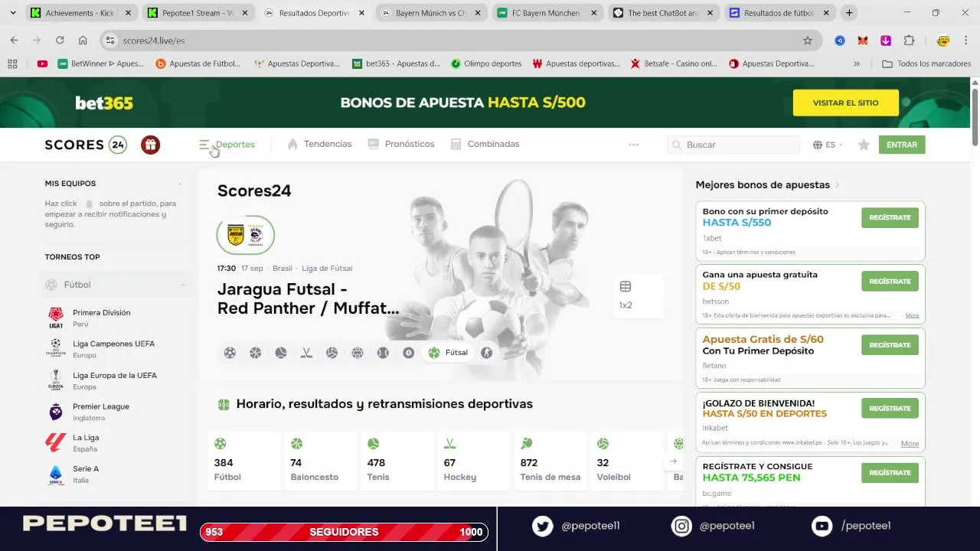Viewport: 980px width, 551px height.
Task: Open the MetaMask fox extension
Action: coord(863,41)
